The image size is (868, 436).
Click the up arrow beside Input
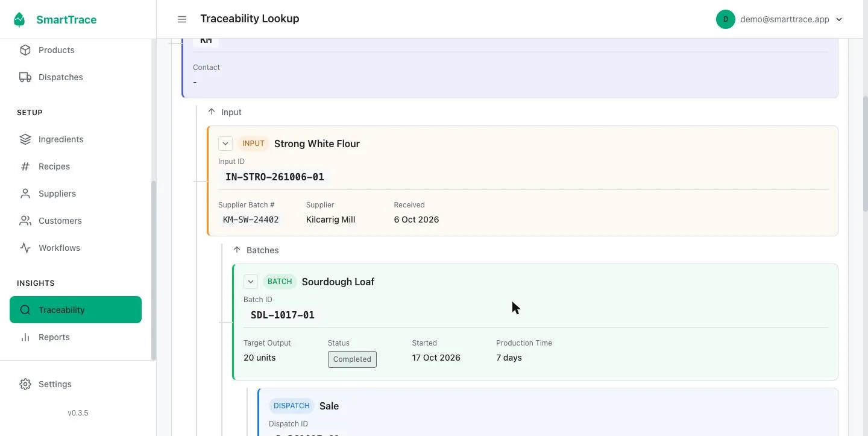212,112
